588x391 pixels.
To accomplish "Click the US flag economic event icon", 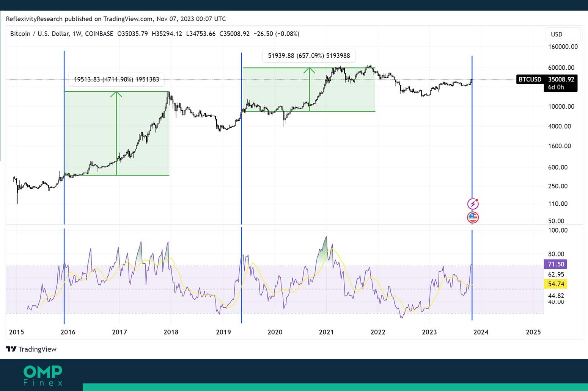I will point(473,217).
